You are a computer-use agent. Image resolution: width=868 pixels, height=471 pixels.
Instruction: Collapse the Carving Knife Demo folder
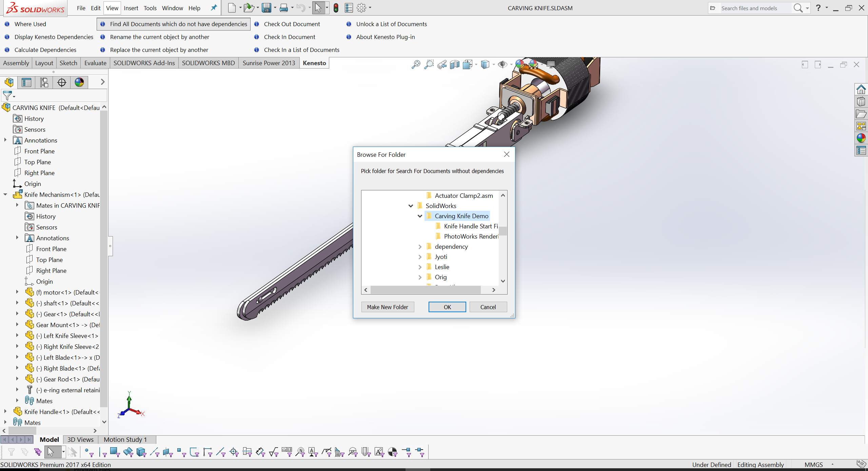[x=420, y=216]
